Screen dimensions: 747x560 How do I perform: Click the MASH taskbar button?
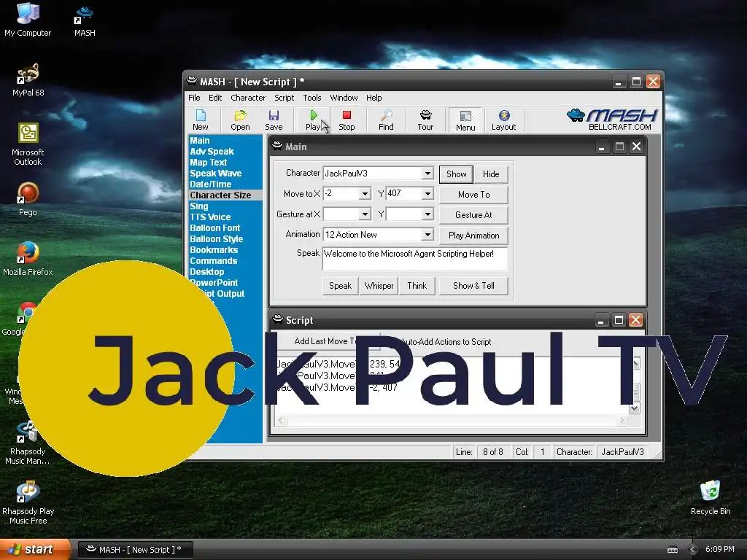pos(136,550)
